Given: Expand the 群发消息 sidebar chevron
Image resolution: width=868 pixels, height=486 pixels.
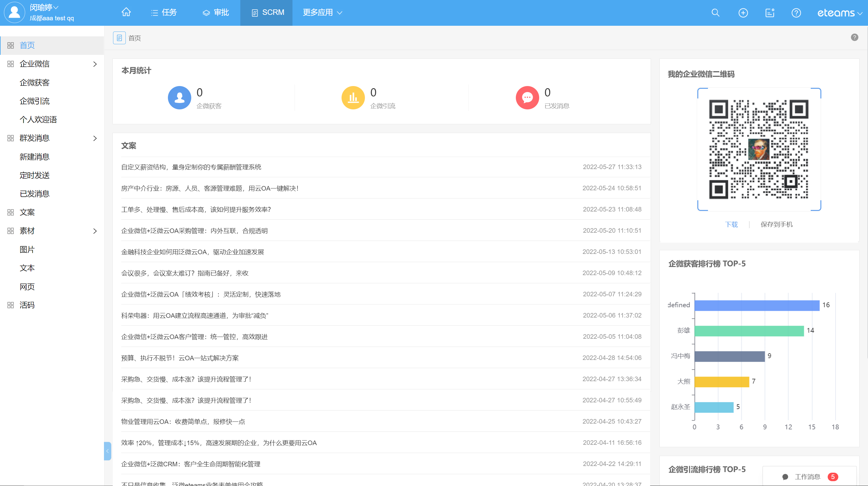Looking at the screenshot, I should tap(95, 138).
